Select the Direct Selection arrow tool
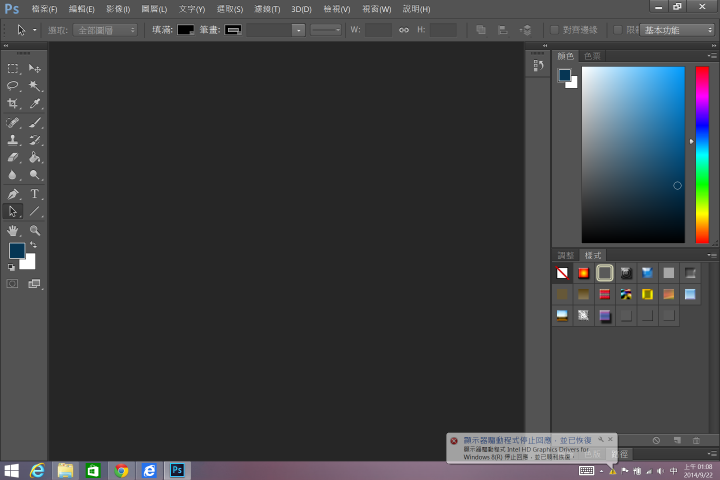 [x=13, y=211]
